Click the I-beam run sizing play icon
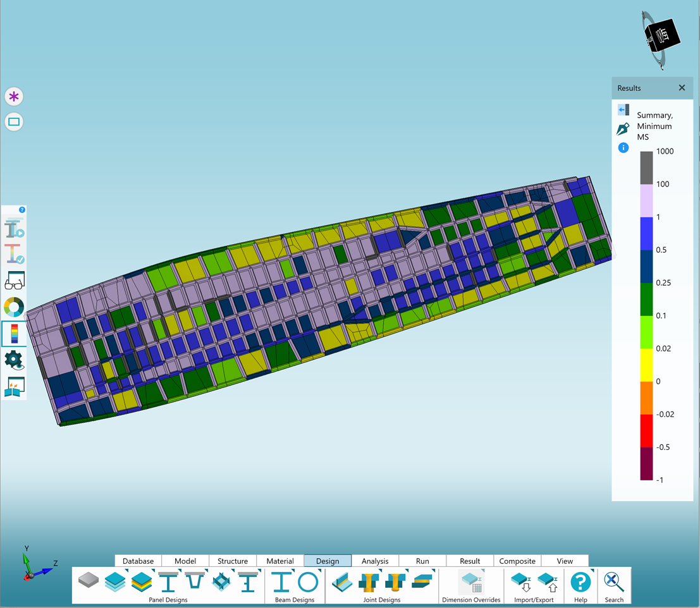This screenshot has width=700, height=608. click(x=15, y=228)
